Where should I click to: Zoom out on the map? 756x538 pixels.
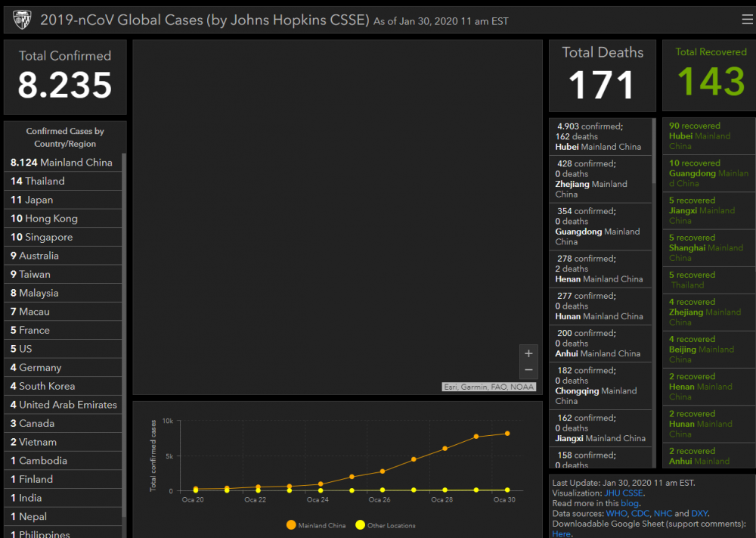[x=528, y=370]
